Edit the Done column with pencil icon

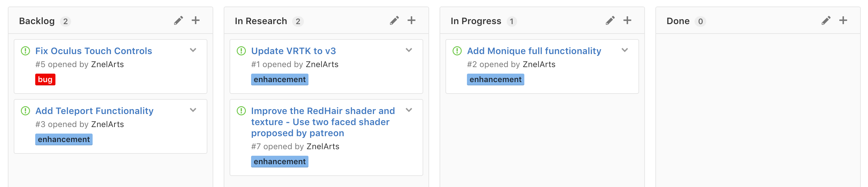(x=826, y=21)
